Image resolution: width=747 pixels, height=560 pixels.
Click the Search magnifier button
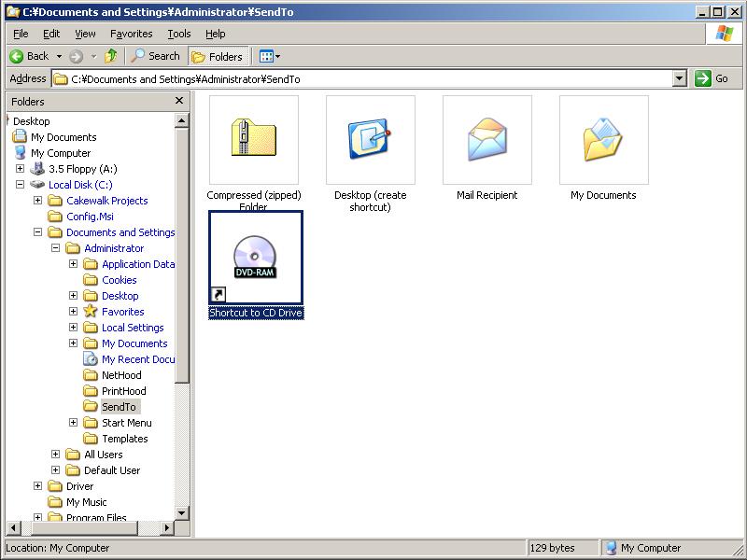click(x=155, y=56)
